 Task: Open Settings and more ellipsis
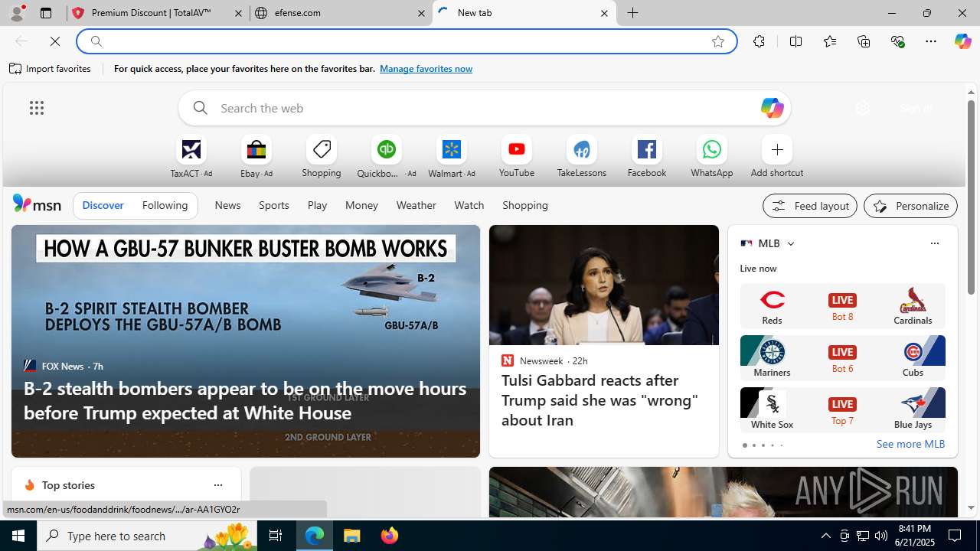[931, 41]
